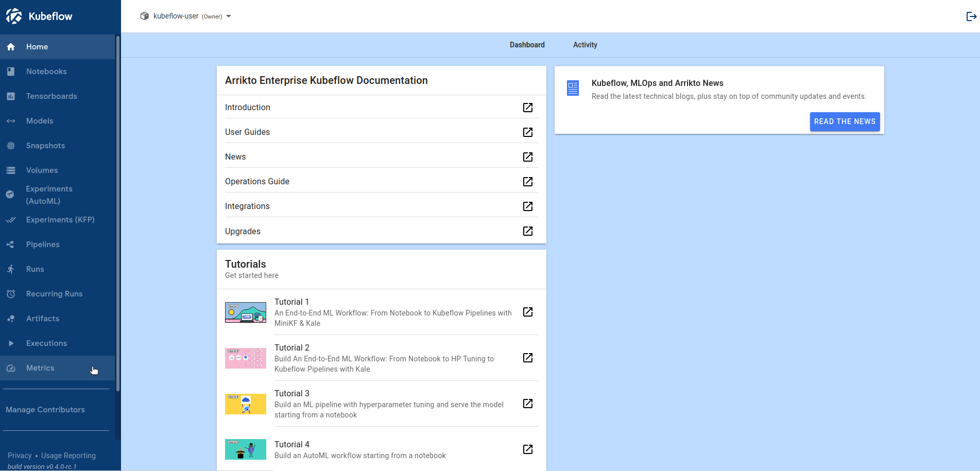The width and height of the screenshot is (980, 471).
Task: Click the Privacy link
Action: coord(20,456)
